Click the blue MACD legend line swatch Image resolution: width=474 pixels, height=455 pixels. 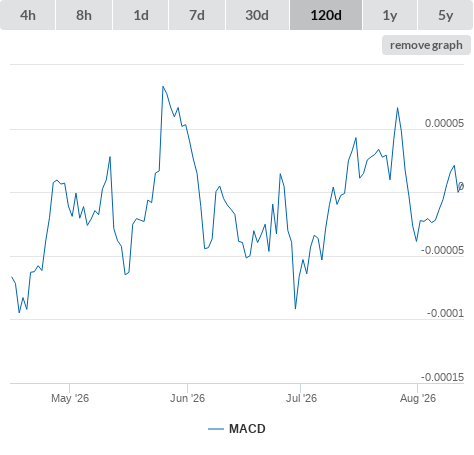[216, 429]
